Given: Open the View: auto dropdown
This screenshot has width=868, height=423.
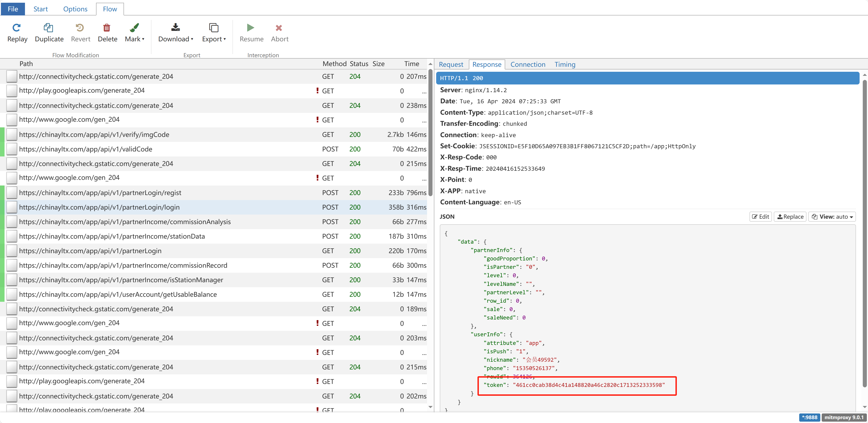Looking at the screenshot, I should pos(832,217).
